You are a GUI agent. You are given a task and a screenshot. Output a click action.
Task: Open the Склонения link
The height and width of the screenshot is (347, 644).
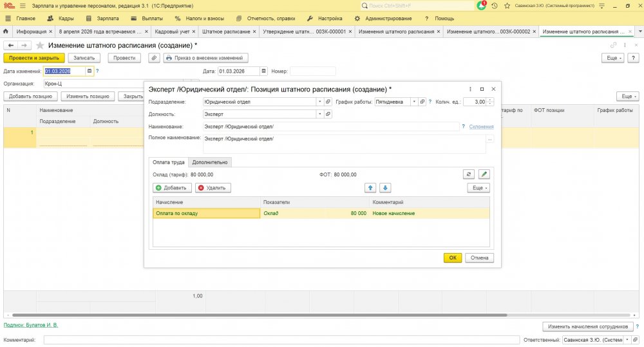click(481, 126)
